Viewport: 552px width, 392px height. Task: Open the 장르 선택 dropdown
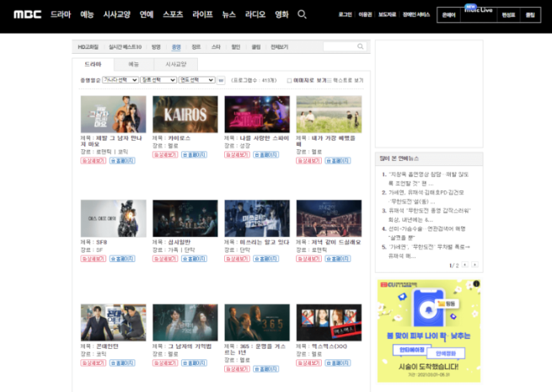point(158,80)
